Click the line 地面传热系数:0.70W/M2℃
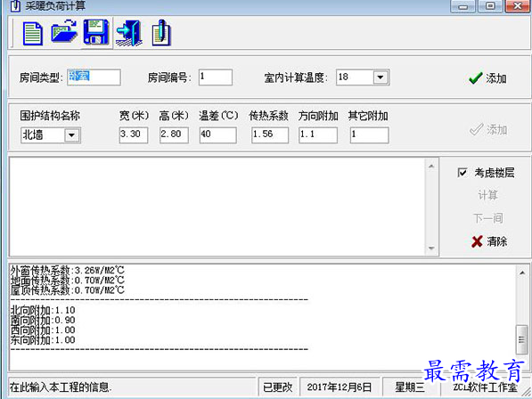This screenshot has width=532, height=399. 68,281
